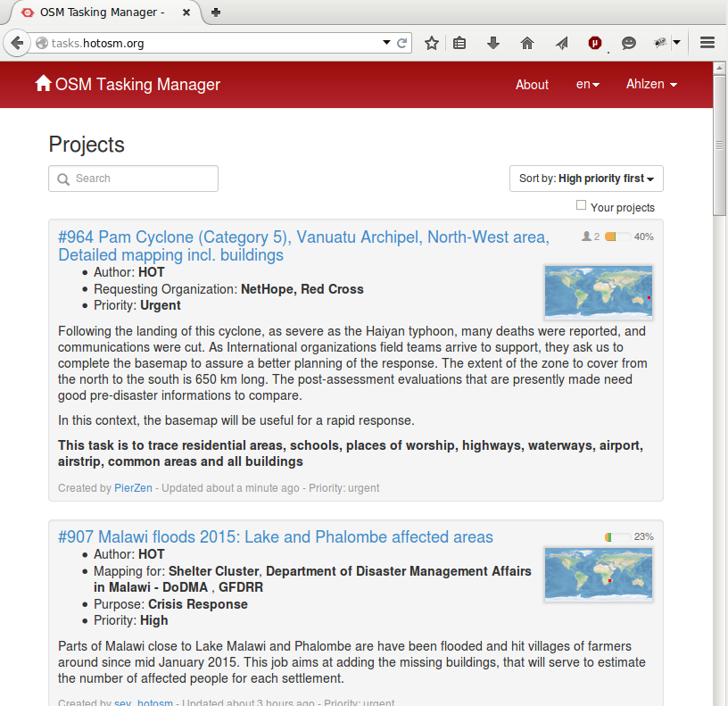Screen dimensions: 728x706
Task: Click the uBlock extension icon
Action: pos(595,43)
